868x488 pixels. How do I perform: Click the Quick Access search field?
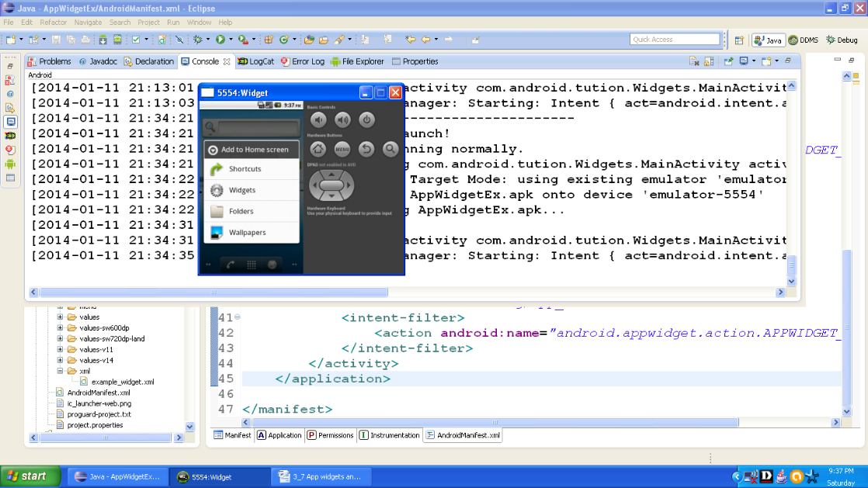[x=674, y=39]
